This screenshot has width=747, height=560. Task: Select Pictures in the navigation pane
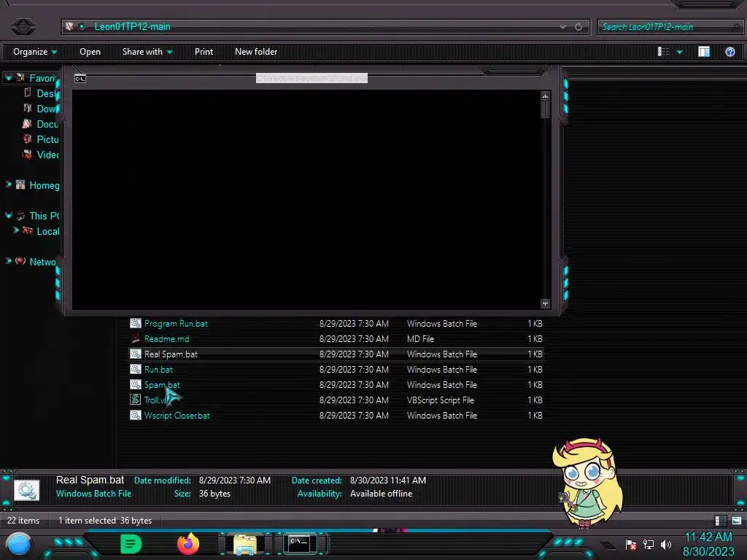point(47,139)
